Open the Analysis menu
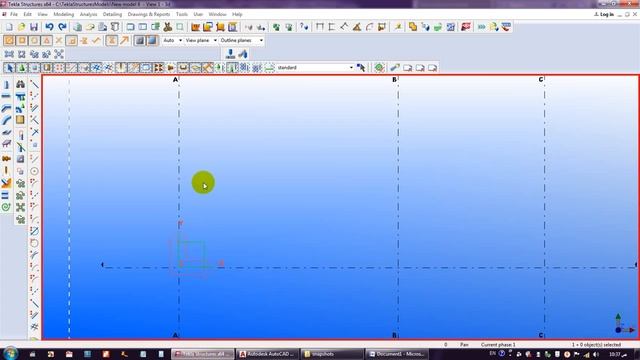 [88, 14]
